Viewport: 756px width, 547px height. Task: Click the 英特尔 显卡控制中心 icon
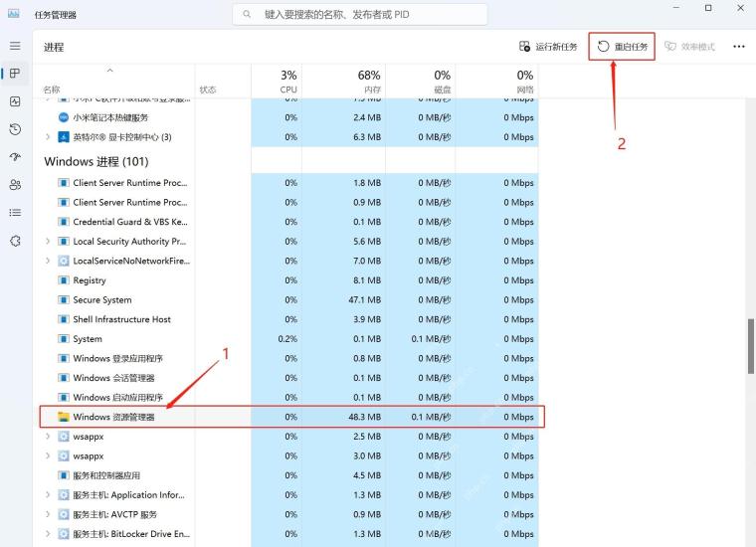pyautogui.click(x=63, y=137)
